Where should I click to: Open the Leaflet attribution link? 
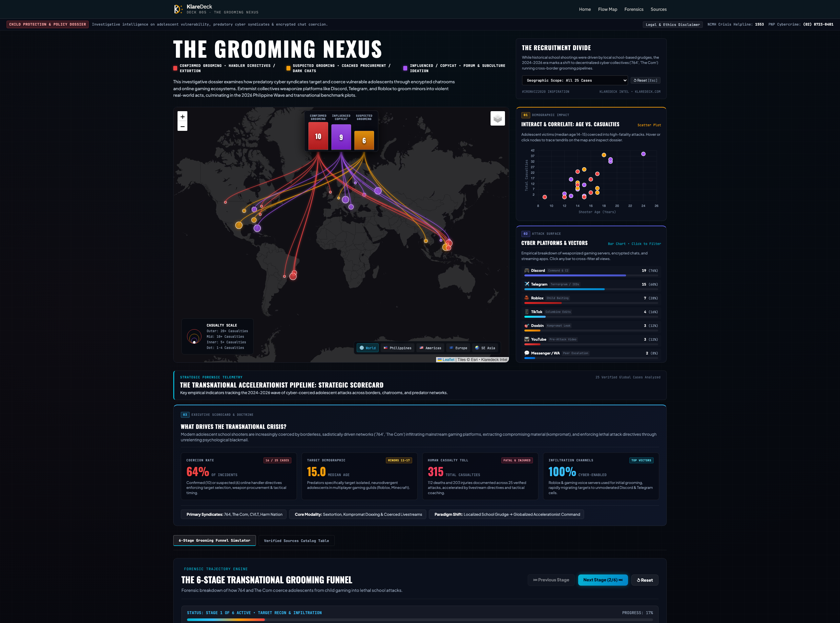click(x=448, y=360)
